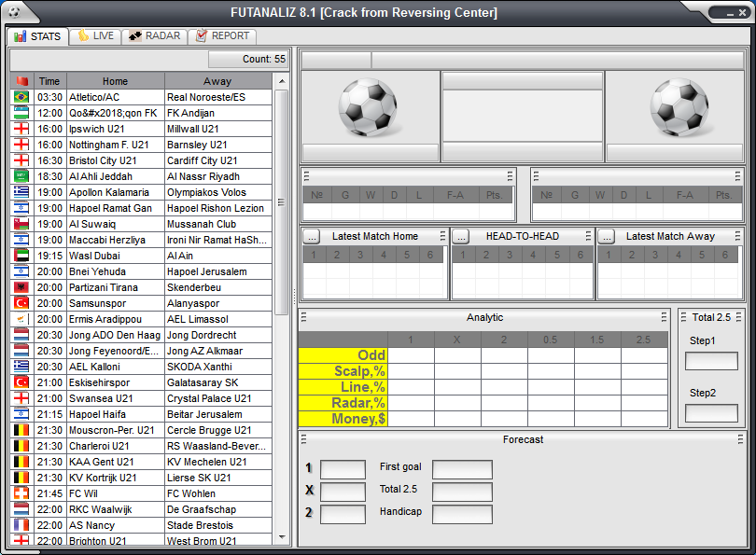Click Oman flag in Al Suwaiq row
Image resolution: width=756 pixels, height=555 pixels.
[21, 224]
